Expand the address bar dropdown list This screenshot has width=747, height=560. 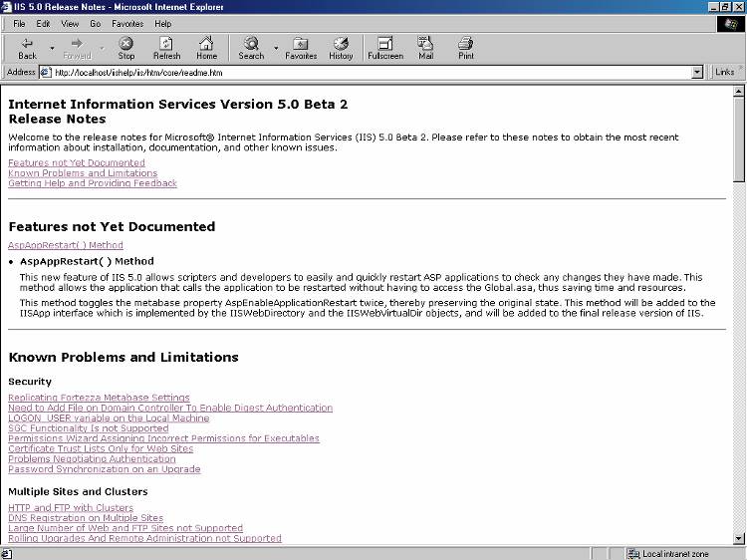697,73
